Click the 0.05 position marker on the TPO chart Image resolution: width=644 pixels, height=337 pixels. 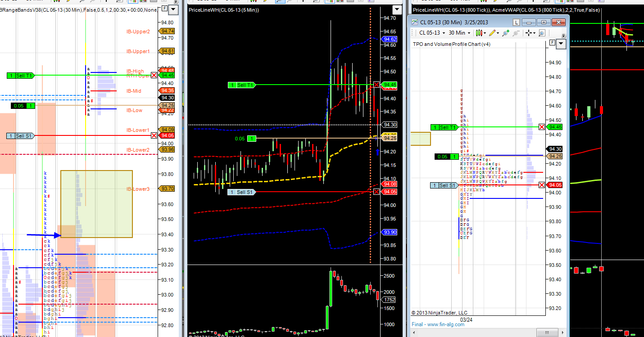(x=447, y=157)
